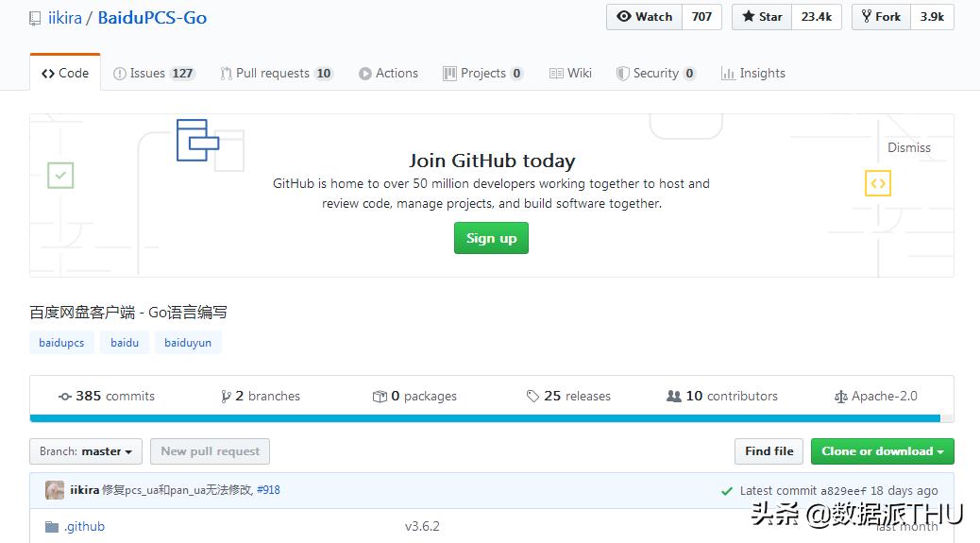Expand the Branch: master dropdown
Image resolution: width=980 pixels, height=543 pixels.
pyautogui.click(x=86, y=451)
